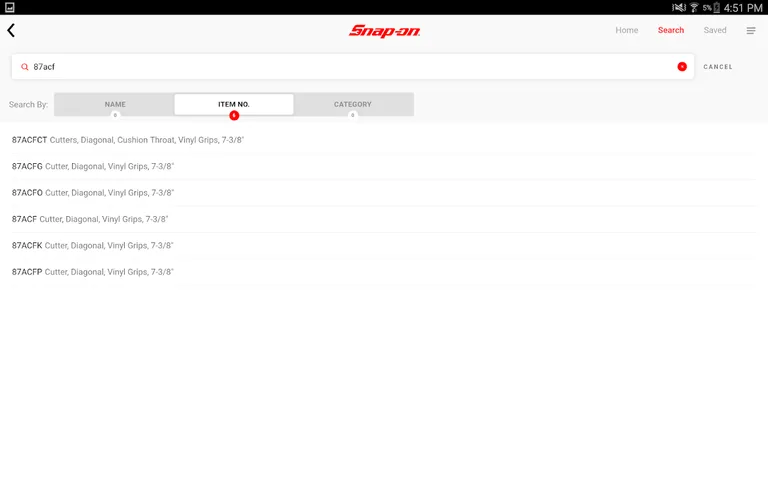This screenshot has width=768, height=480.
Task: Open the hamburger menu icon
Action: (x=750, y=30)
